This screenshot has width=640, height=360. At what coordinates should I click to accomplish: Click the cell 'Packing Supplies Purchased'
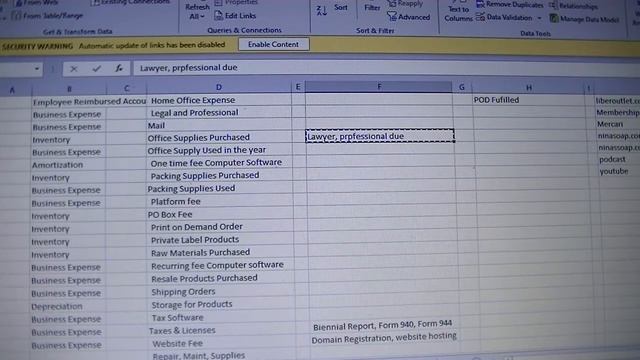tap(205, 176)
